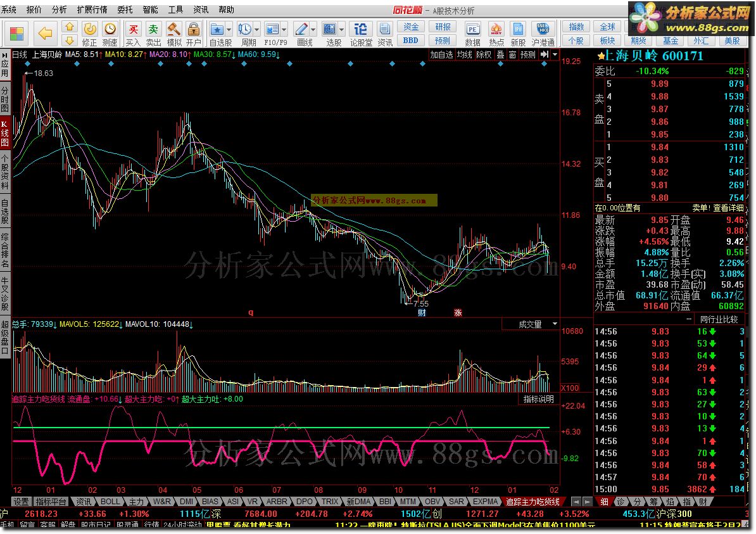
Task: Open the 报价 menu
Action: point(34,10)
